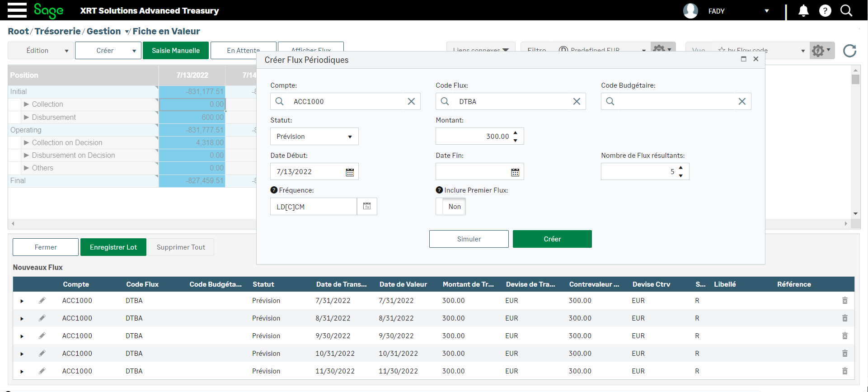Click the Enregistrer Lot button
Screen dimensions: 868x392
113,247
